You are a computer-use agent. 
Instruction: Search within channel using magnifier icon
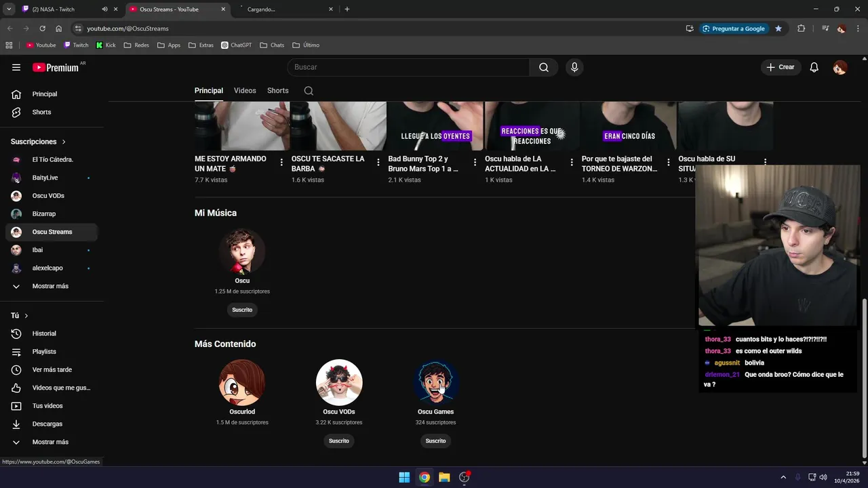point(309,91)
